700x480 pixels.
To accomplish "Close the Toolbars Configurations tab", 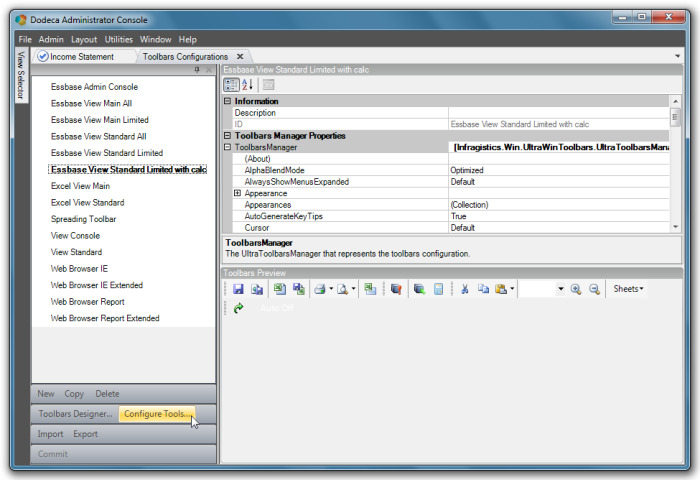I will [x=240, y=57].
